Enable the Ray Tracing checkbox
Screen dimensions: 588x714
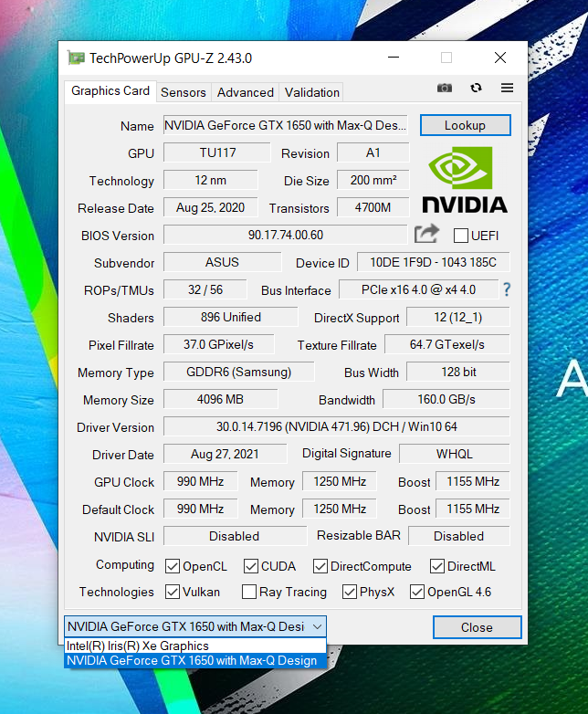click(248, 592)
